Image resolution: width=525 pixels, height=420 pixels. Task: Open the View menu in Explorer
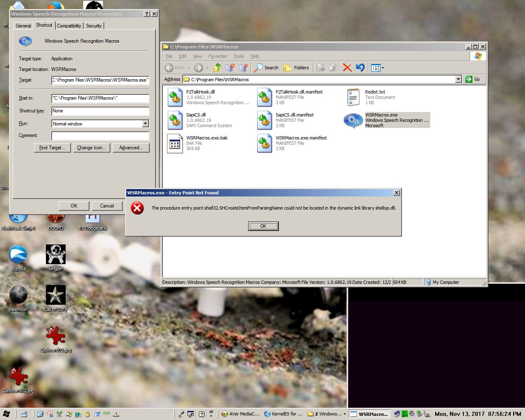coord(197,56)
